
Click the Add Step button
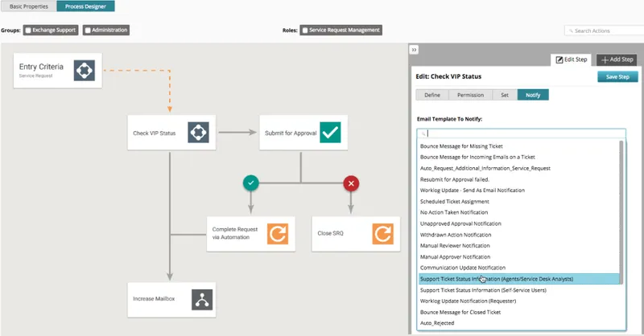[617, 59]
